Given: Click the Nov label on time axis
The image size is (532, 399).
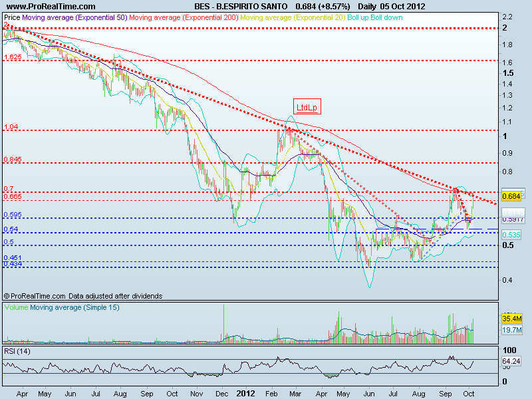Looking at the screenshot, I should coord(196,394).
